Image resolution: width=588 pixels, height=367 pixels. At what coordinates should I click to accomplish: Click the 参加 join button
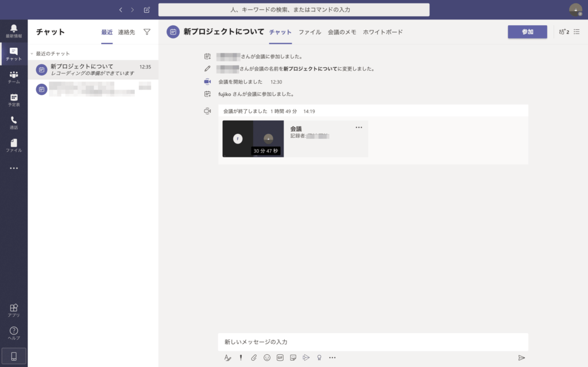(x=527, y=32)
